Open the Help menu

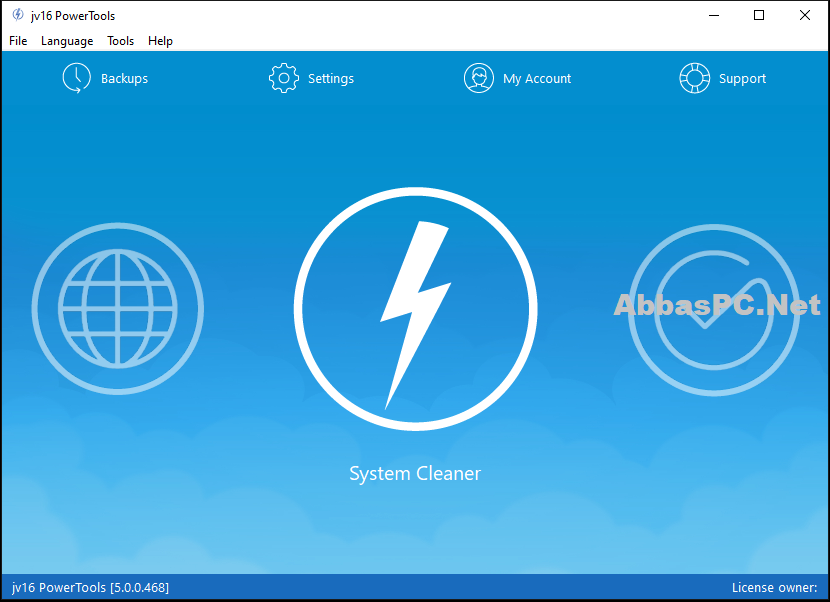160,41
